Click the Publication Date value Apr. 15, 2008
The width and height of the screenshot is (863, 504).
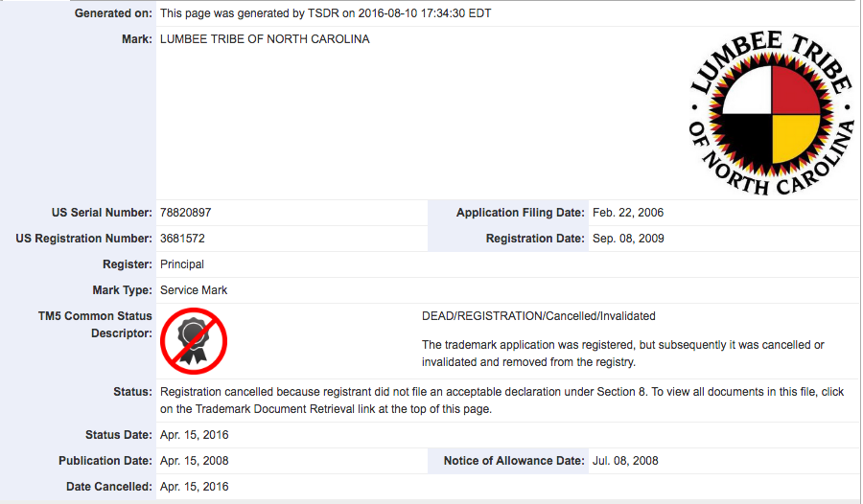click(x=195, y=461)
